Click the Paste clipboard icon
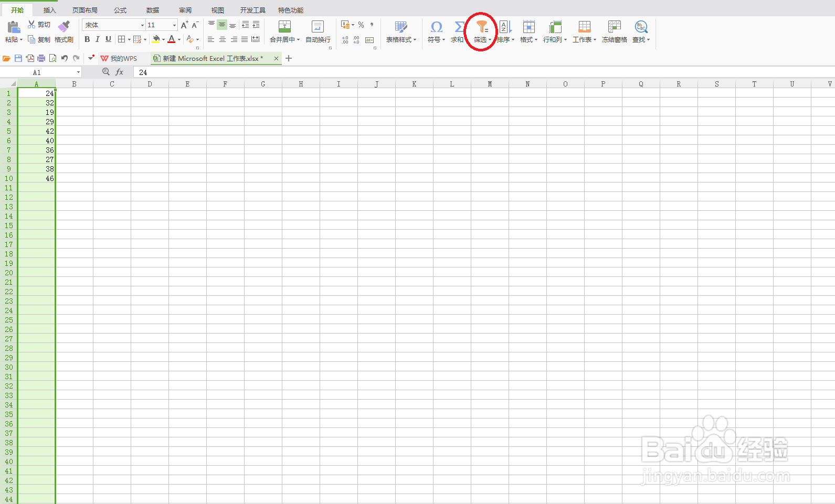Screen dimensions: 835x504 [13, 27]
